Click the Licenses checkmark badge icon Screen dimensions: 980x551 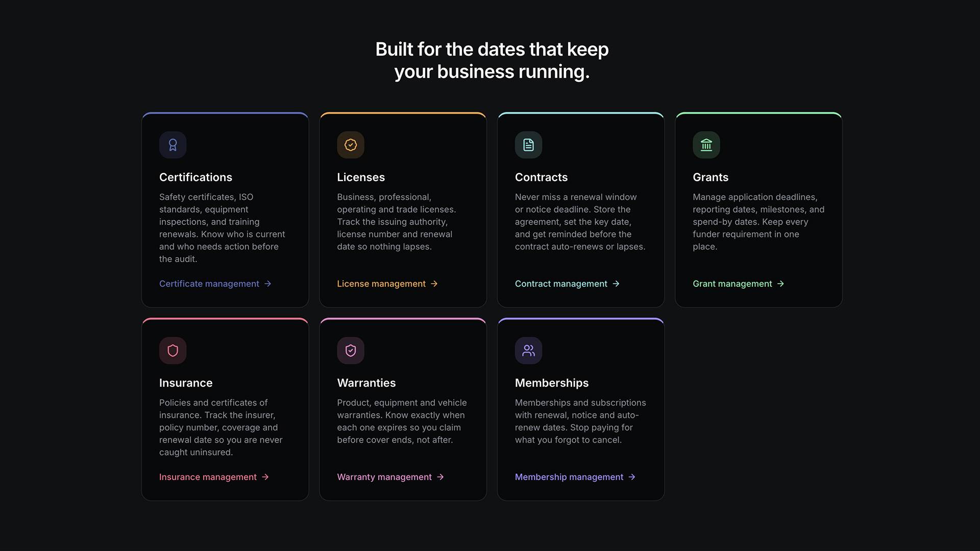[x=351, y=145]
